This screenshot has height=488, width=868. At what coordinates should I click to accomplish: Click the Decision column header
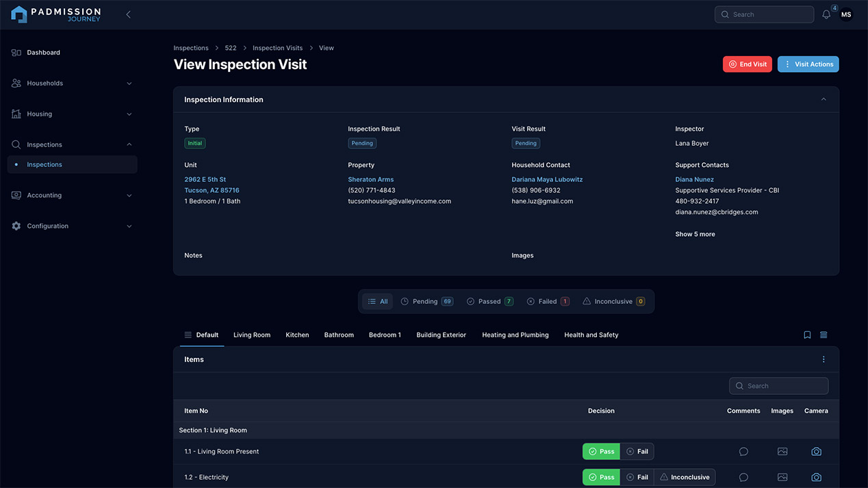601,411
